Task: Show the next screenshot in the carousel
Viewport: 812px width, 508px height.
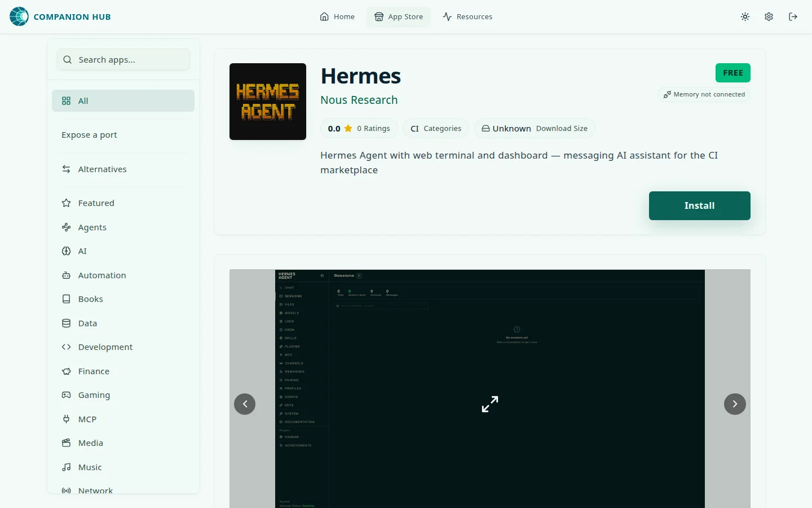Action: 735,404
